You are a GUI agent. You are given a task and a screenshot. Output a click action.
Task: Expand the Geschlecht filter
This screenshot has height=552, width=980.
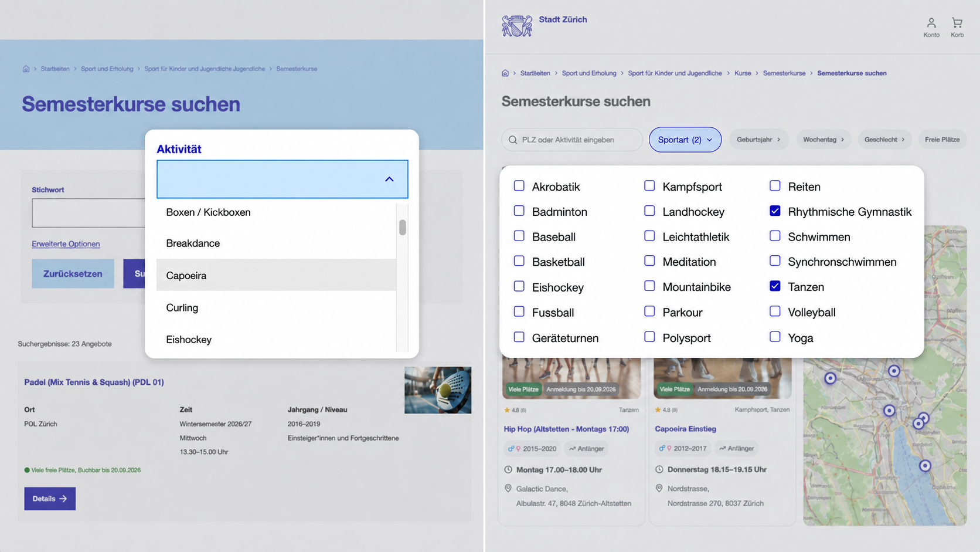884,140
